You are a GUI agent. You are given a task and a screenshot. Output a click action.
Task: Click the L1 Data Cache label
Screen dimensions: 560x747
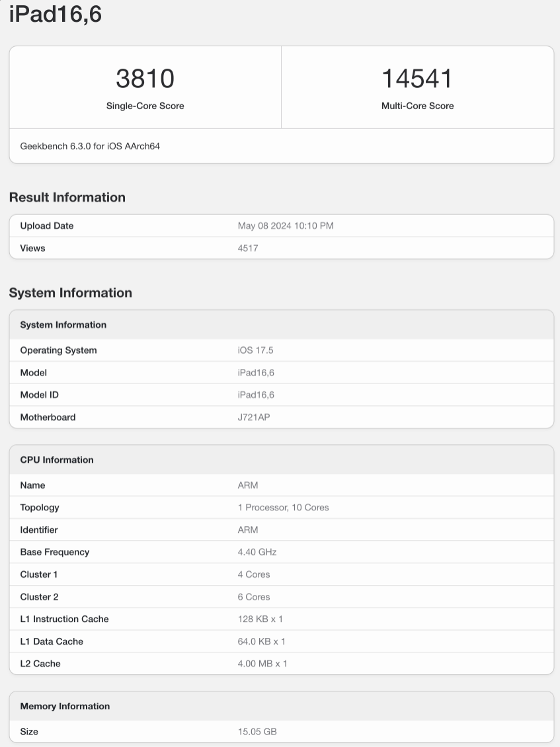tap(52, 642)
